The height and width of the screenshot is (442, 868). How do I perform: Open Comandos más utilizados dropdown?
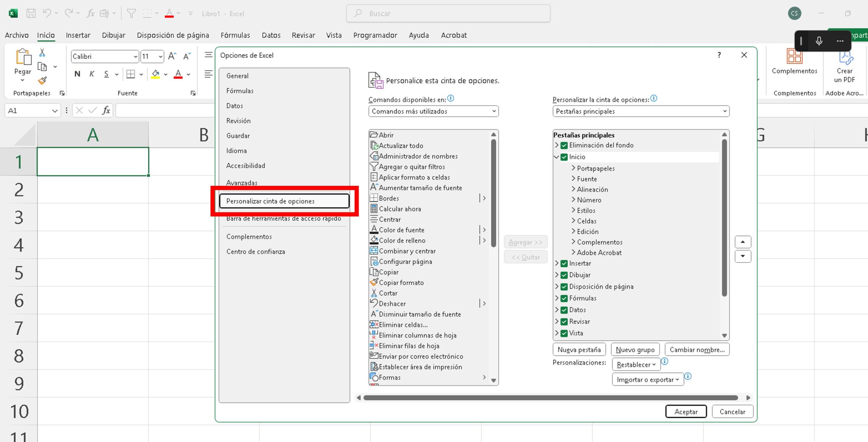[x=433, y=111]
